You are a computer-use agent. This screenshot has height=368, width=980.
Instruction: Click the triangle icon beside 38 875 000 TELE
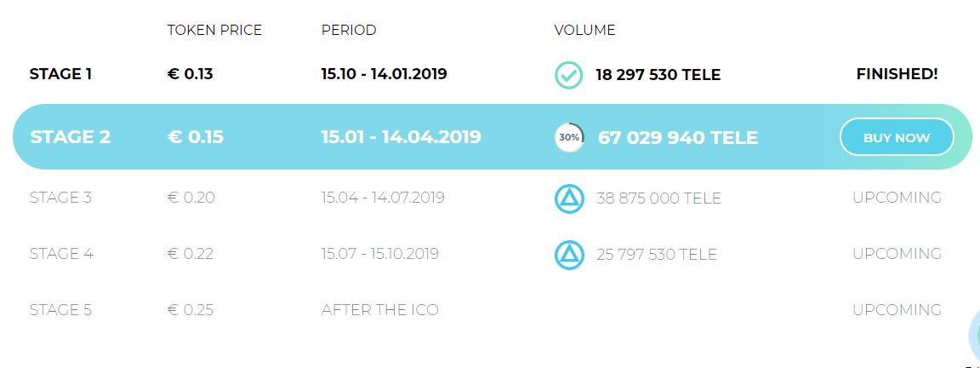(x=568, y=198)
